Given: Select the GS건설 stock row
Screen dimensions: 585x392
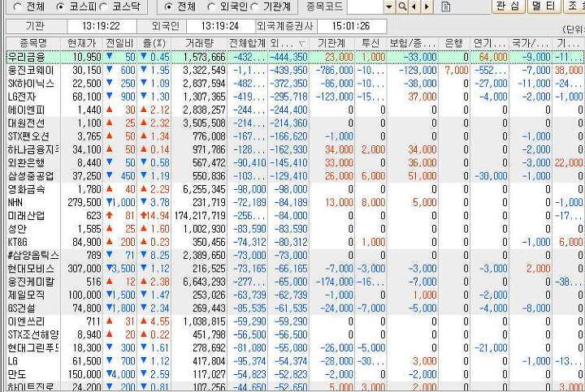Looking at the screenshot, I should tap(295, 308).
